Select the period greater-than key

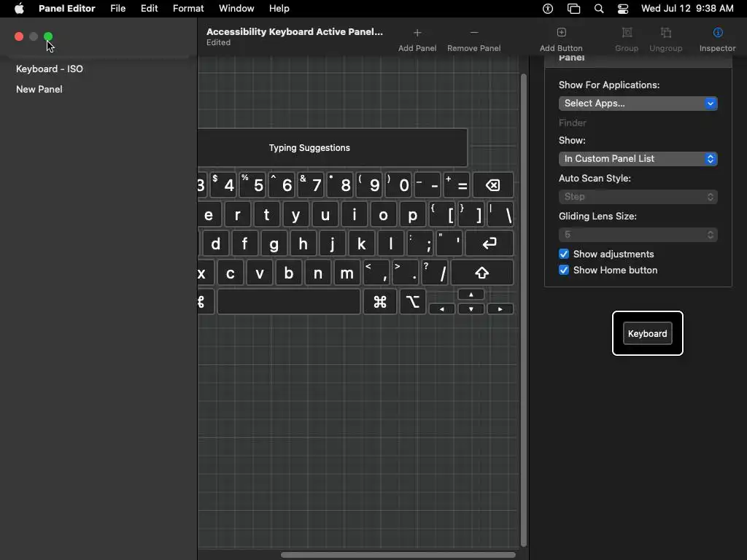coord(406,273)
